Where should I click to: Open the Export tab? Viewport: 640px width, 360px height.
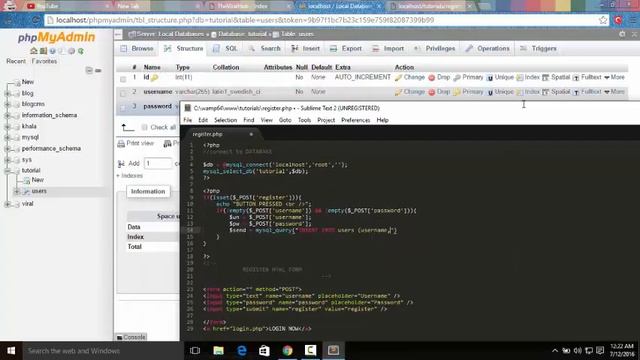[345, 49]
